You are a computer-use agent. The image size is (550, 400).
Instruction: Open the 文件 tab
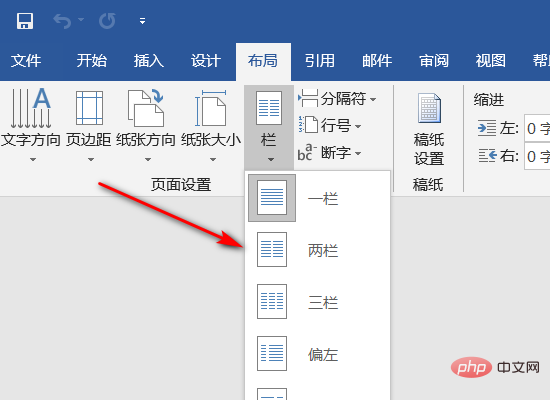[26, 61]
